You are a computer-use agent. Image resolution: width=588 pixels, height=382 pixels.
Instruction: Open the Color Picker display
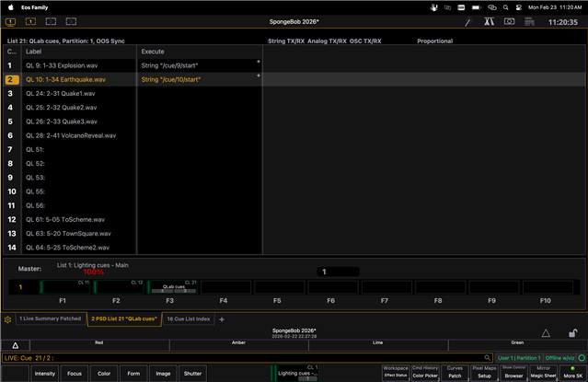point(424,375)
